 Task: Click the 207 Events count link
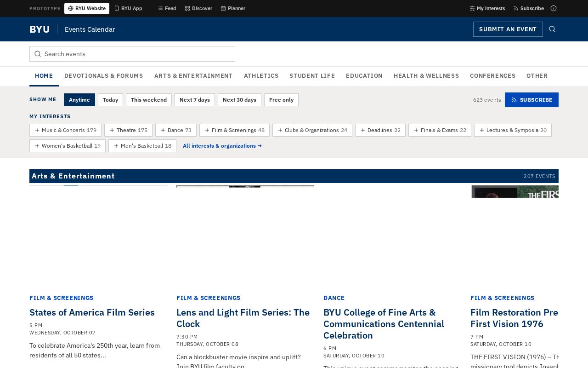pos(539,176)
